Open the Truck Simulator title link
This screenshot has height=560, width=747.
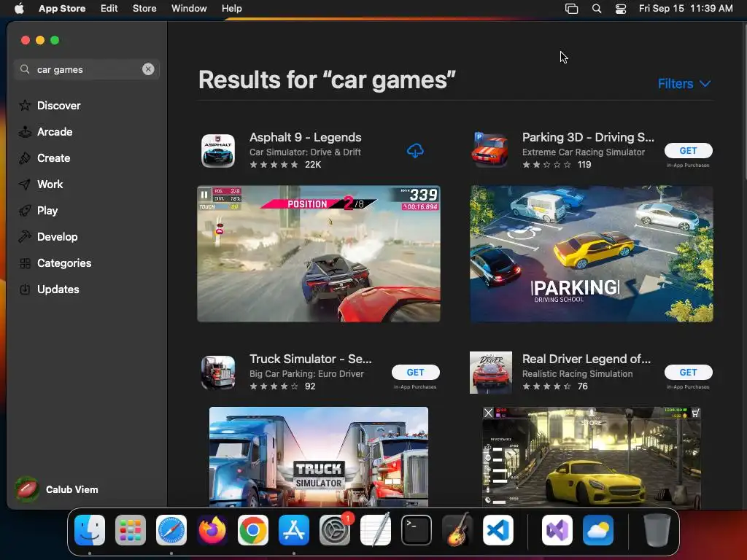point(311,359)
